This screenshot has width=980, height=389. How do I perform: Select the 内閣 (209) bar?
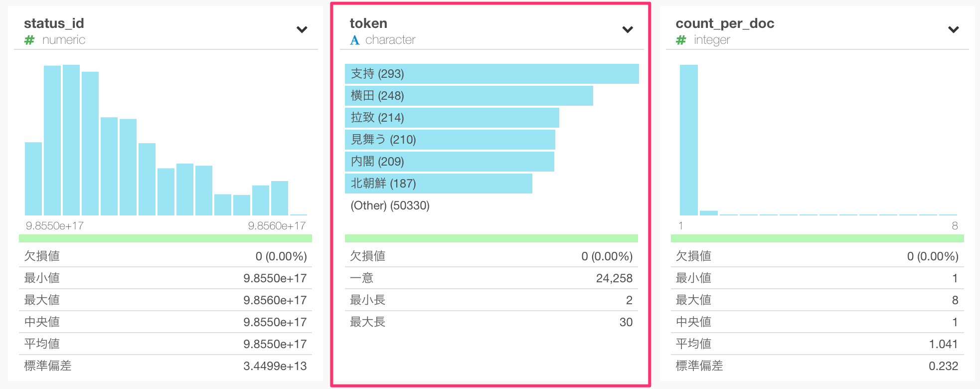coord(449,162)
